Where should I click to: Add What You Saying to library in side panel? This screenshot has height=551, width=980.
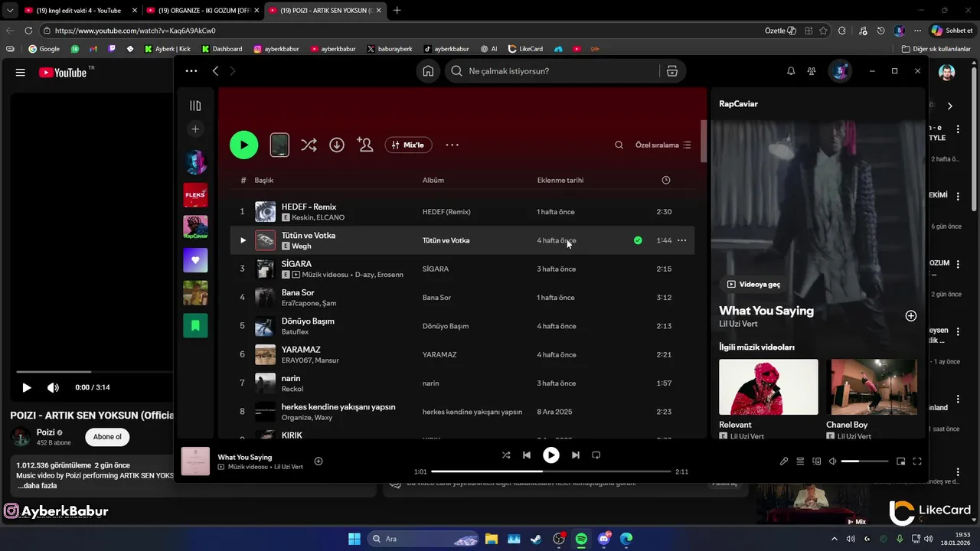911,316
